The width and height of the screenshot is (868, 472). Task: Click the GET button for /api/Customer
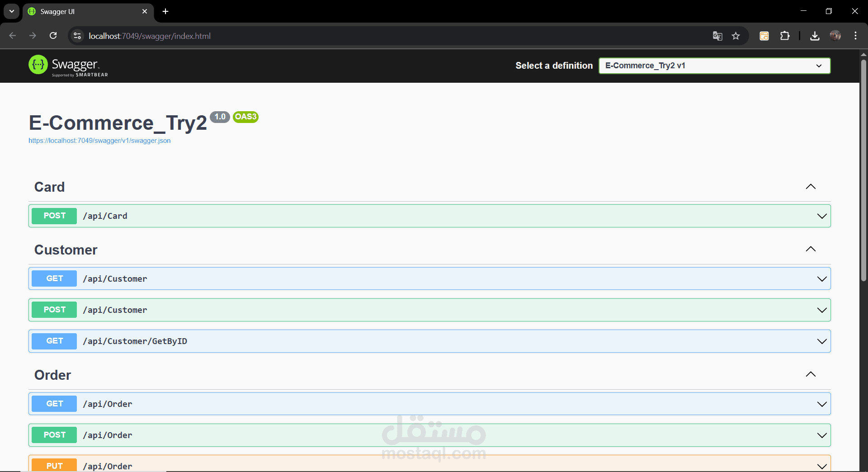coord(54,278)
